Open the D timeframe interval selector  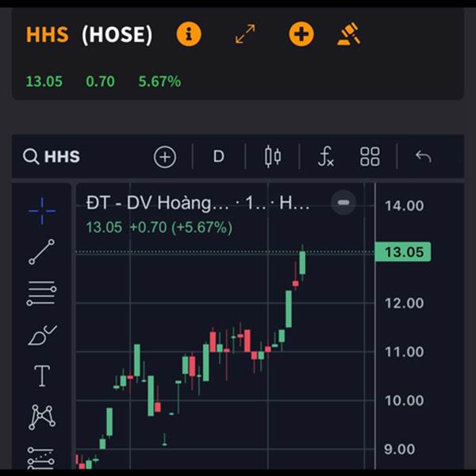pyautogui.click(x=219, y=156)
